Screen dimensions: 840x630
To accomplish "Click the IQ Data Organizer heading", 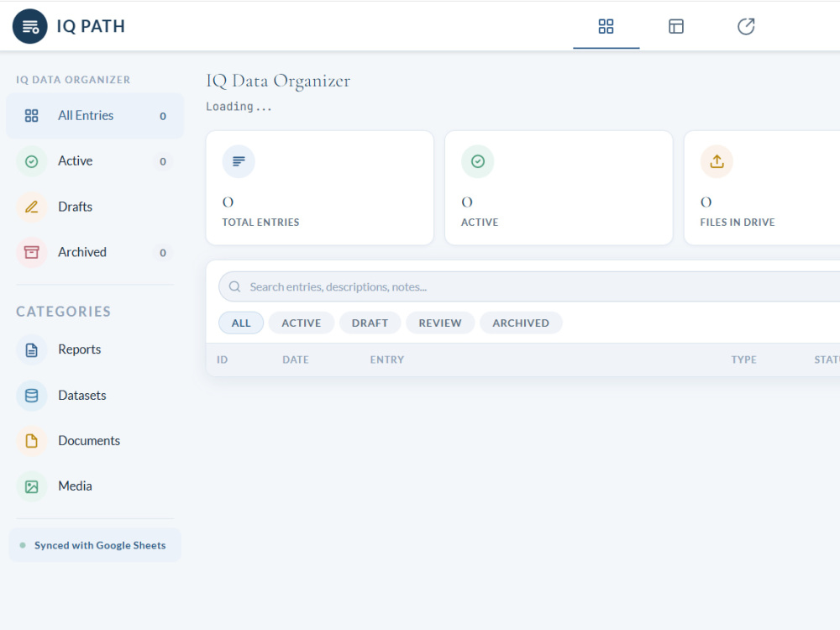I will coord(278,81).
